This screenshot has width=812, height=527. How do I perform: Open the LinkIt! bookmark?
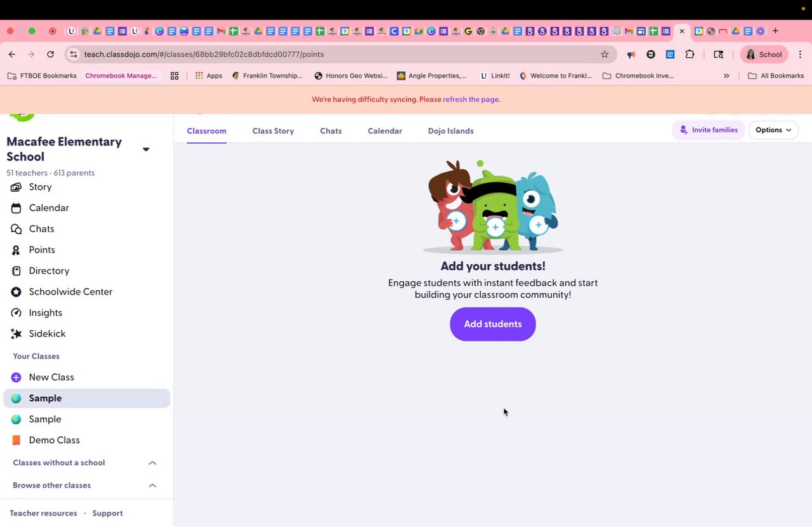(495, 76)
